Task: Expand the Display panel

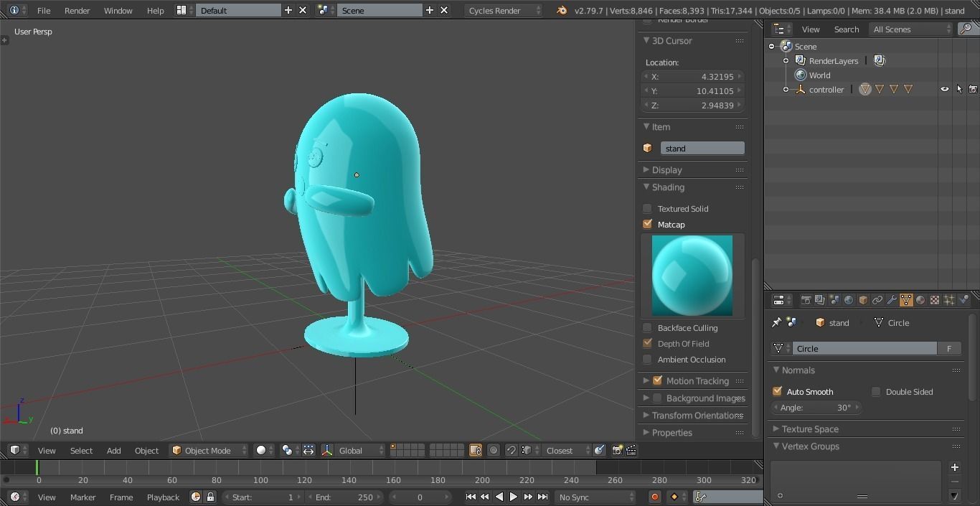Action: tap(667, 170)
